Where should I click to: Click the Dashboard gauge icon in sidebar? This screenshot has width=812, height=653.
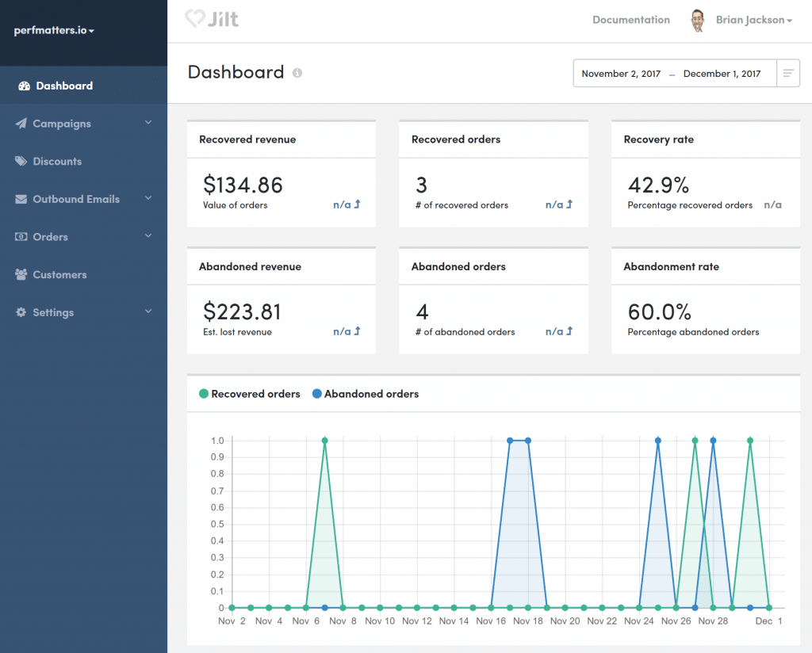pyautogui.click(x=23, y=86)
